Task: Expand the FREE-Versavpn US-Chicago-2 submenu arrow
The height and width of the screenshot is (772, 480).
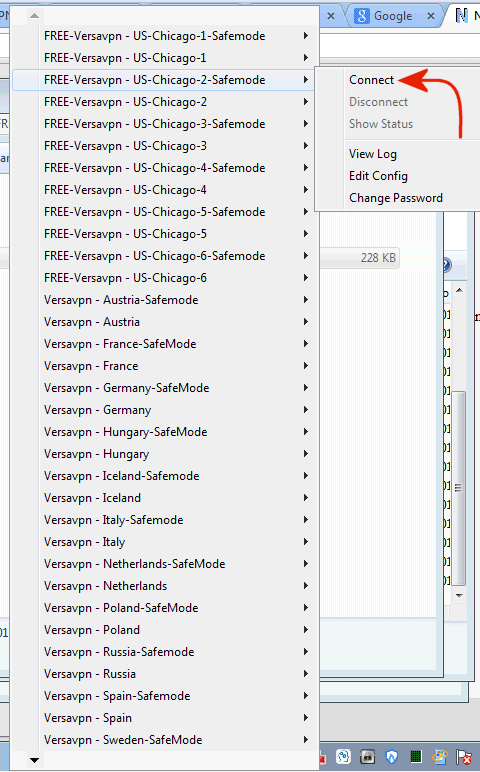Action: (306, 102)
